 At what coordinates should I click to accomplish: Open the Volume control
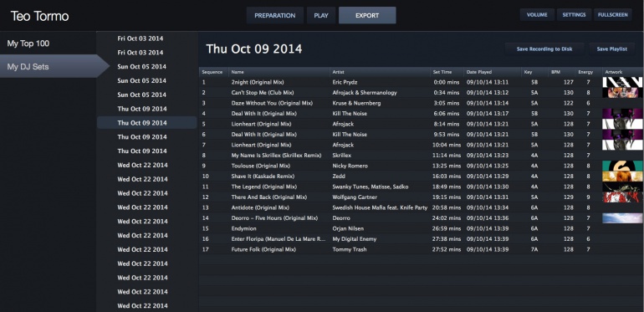pos(537,15)
